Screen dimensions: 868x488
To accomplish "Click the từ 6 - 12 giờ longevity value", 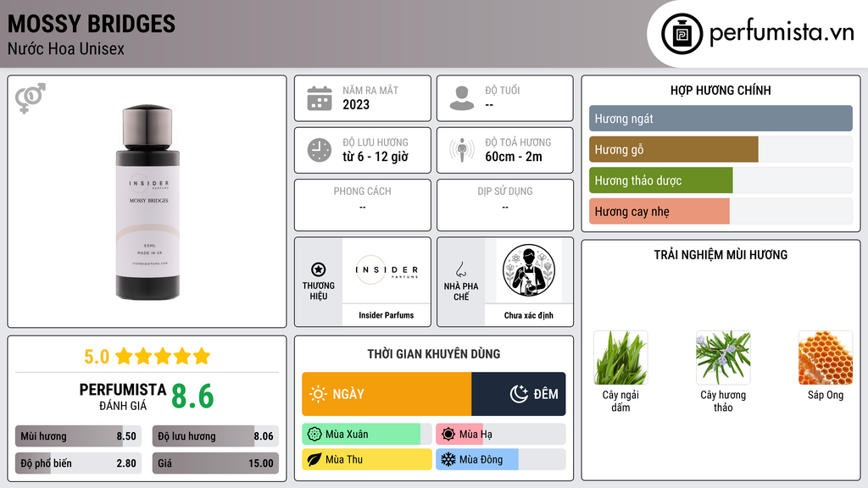I will click(x=376, y=157).
